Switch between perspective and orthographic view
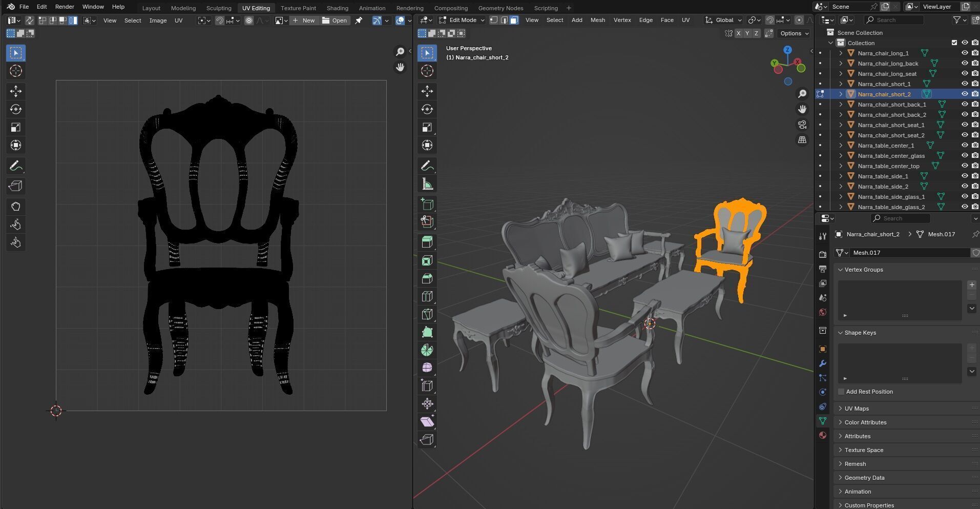Image resolution: width=980 pixels, height=509 pixels. pyautogui.click(x=802, y=140)
